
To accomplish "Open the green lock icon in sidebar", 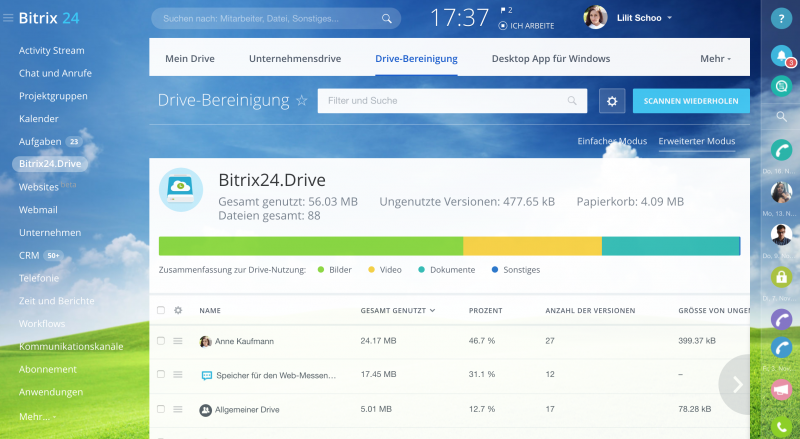I will pos(781,277).
